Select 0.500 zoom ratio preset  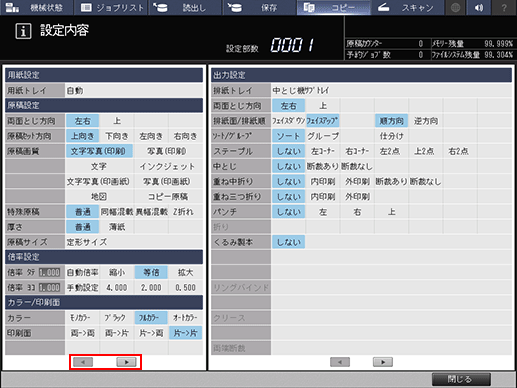click(x=185, y=287)
